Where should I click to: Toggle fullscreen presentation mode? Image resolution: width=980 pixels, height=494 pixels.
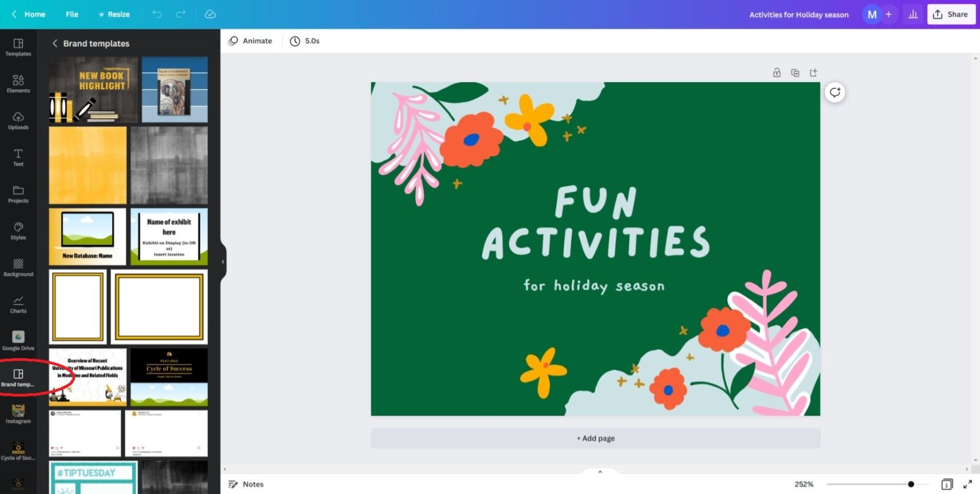click(x=967, y=484)
